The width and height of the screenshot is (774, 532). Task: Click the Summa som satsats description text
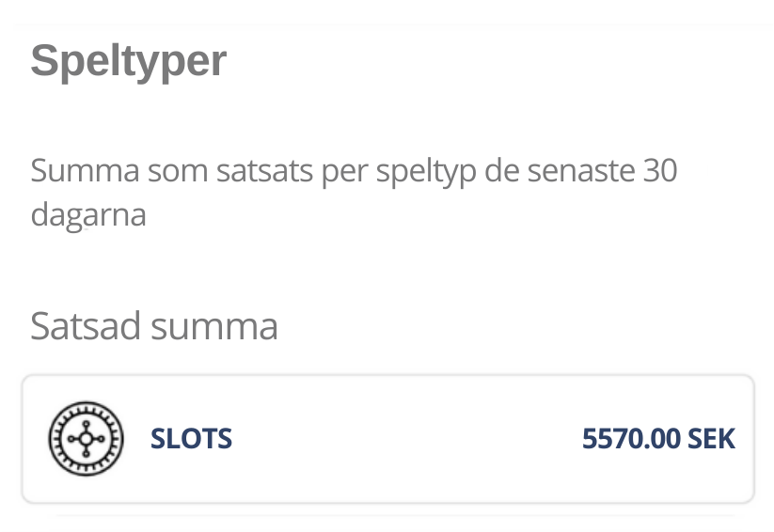tap(354, 193)
